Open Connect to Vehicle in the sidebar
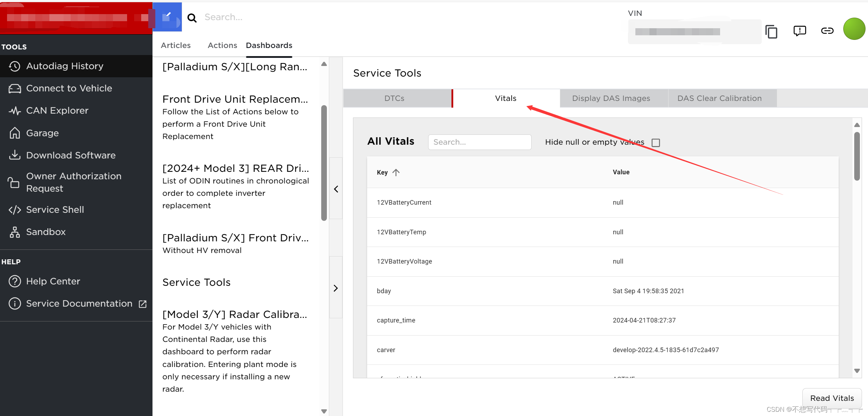The width and height of the screenshot is (868, 416). (x=69, y=88)
